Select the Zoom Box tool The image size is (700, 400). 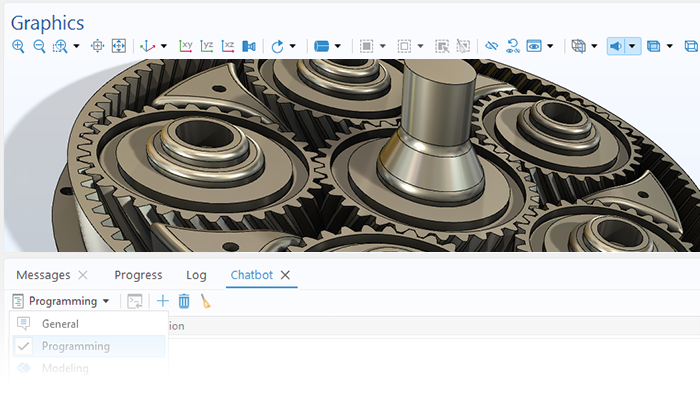60,46
